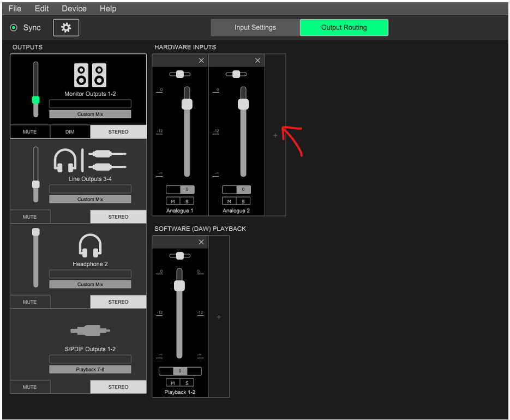Select the Monitor Outputs 1-2 speakers icon
Image resolution: width=510 pixels, height=420 pixels.
coord(90,75)
